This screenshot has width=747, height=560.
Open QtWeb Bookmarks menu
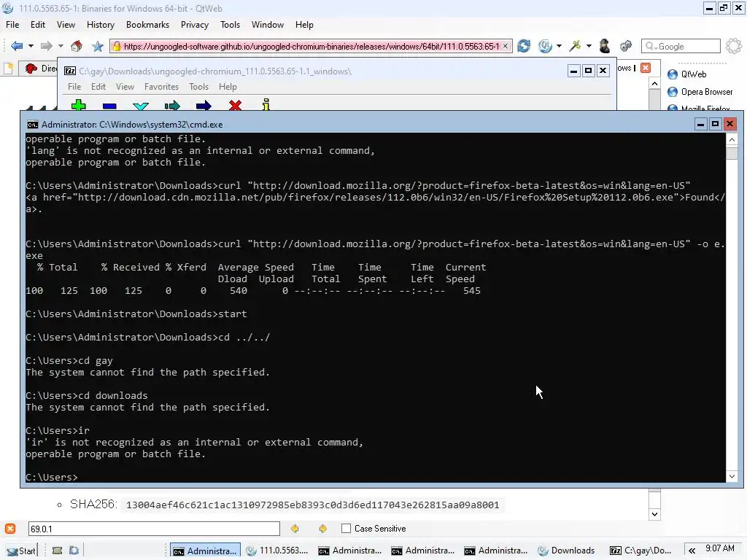[x=147, y=25]
